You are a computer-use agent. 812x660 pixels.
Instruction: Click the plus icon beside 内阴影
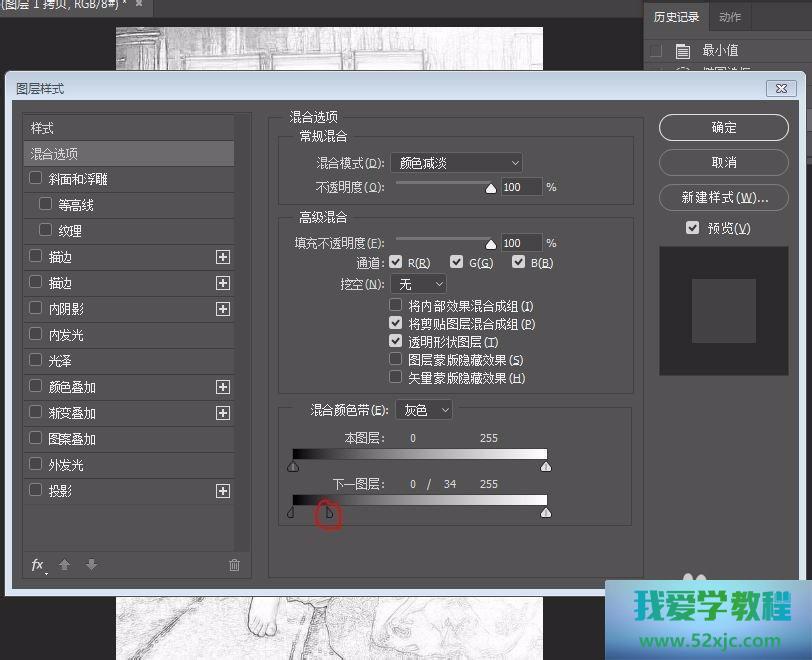pos(223,309)
